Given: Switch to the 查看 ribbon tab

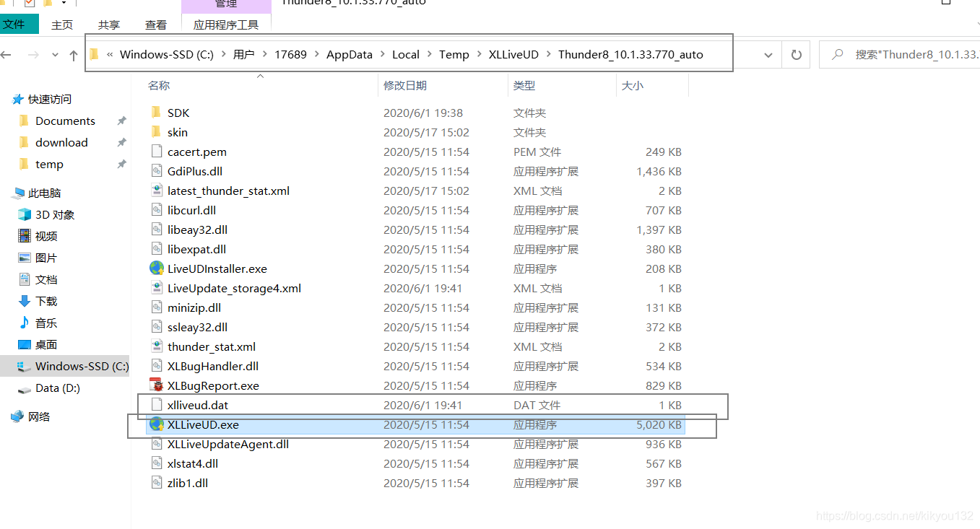Looking at the screenshot, I should click(x=156, y=25).
